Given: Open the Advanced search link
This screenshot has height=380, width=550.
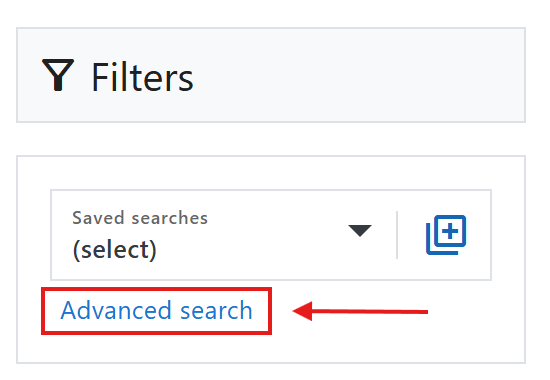Looking at the screenshot, I should (156, 311).
